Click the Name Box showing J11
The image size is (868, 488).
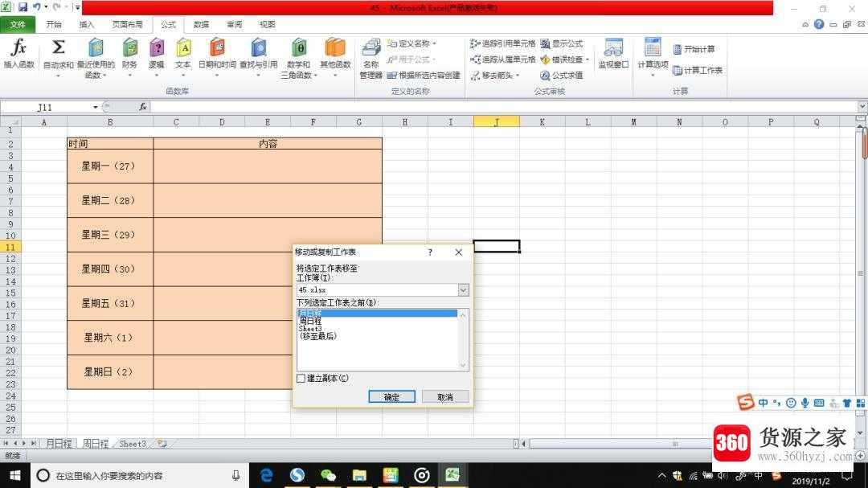47,107
